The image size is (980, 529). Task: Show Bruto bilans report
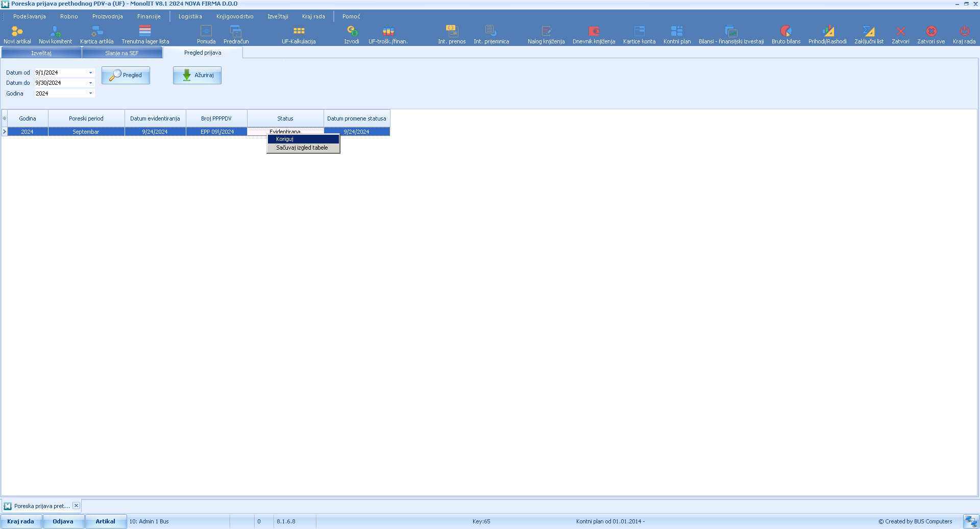[x=786, y=35]
